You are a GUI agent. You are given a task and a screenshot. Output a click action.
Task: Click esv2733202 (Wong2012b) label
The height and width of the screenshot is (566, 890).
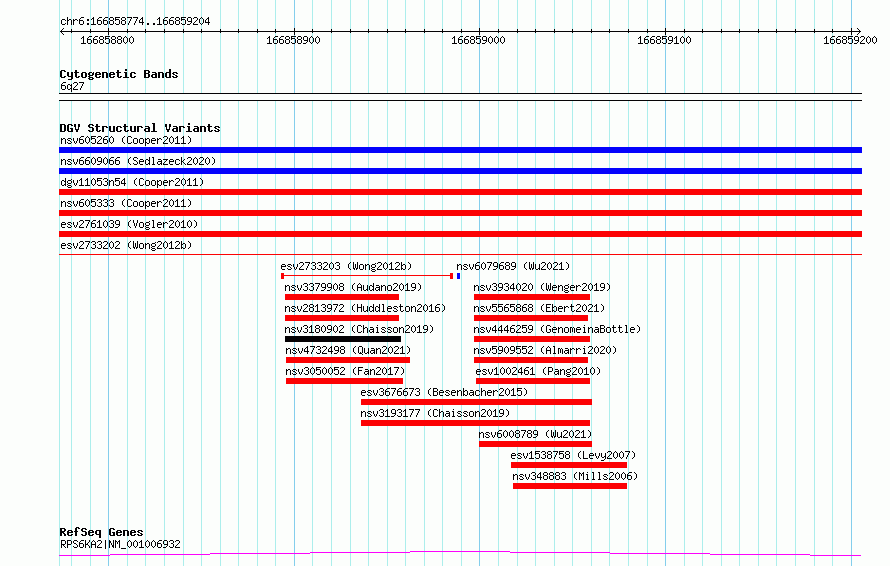tap(126, 245)
